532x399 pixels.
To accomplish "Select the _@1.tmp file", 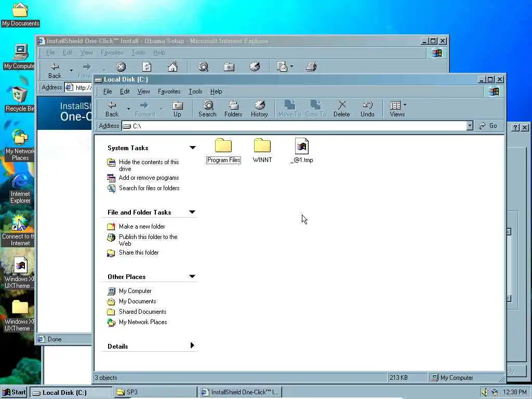I will point(302,151).
